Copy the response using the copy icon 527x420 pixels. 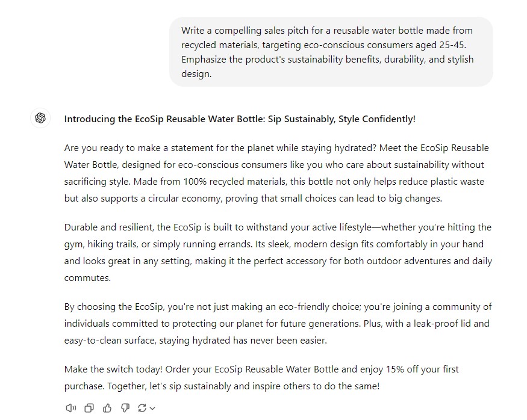[x=89, y=408]
